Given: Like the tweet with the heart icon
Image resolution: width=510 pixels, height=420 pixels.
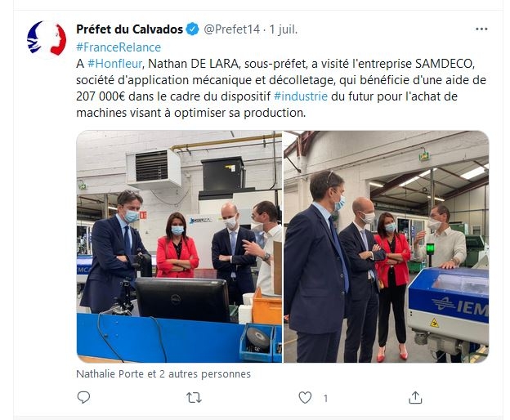Looking at the screenshot, I should coord(305,398).
